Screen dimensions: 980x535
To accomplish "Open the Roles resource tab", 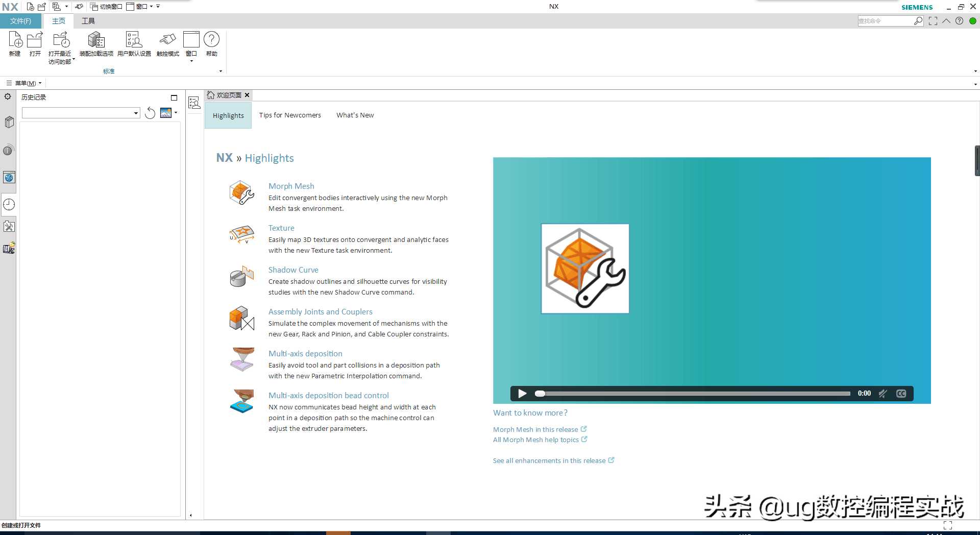I will (9, 248).
